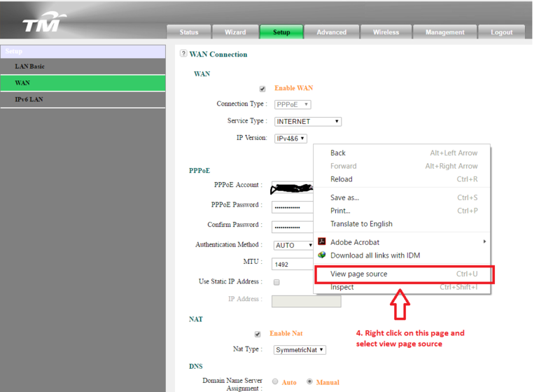Open IPv6 LAN in the sidebar
The width and height of the screenshot is (560, 392).
(x=29, y=99)
